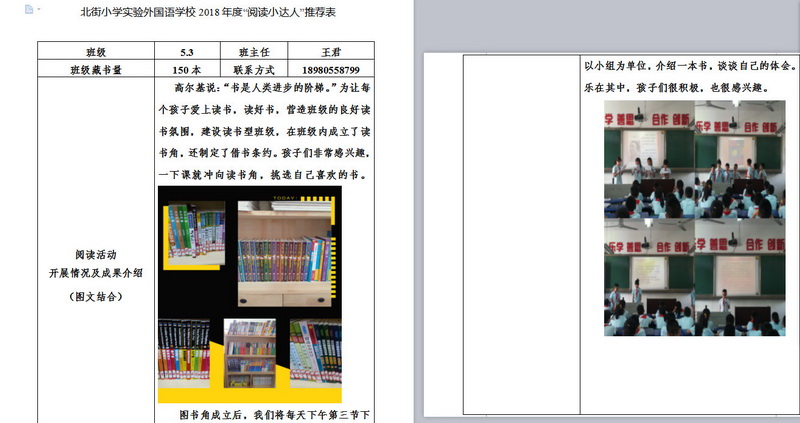
Task: Place cursor in line starting 以小组为单位
Action: (690, 66)
